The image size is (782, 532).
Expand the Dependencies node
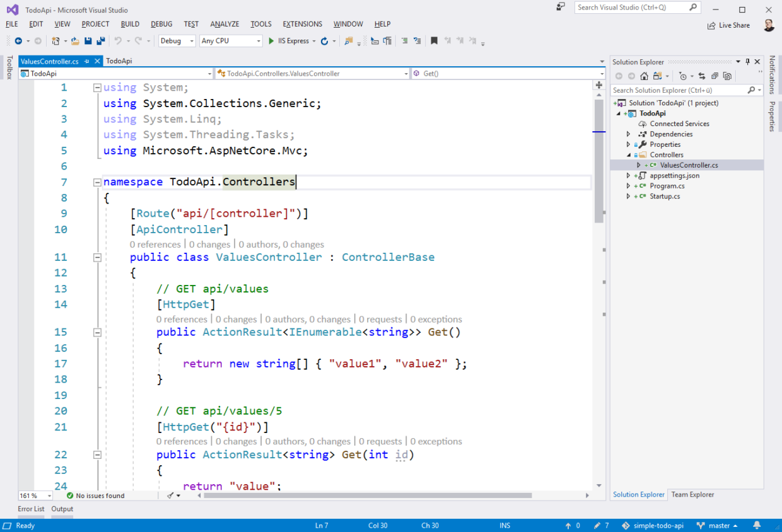[x=628, y=134]
